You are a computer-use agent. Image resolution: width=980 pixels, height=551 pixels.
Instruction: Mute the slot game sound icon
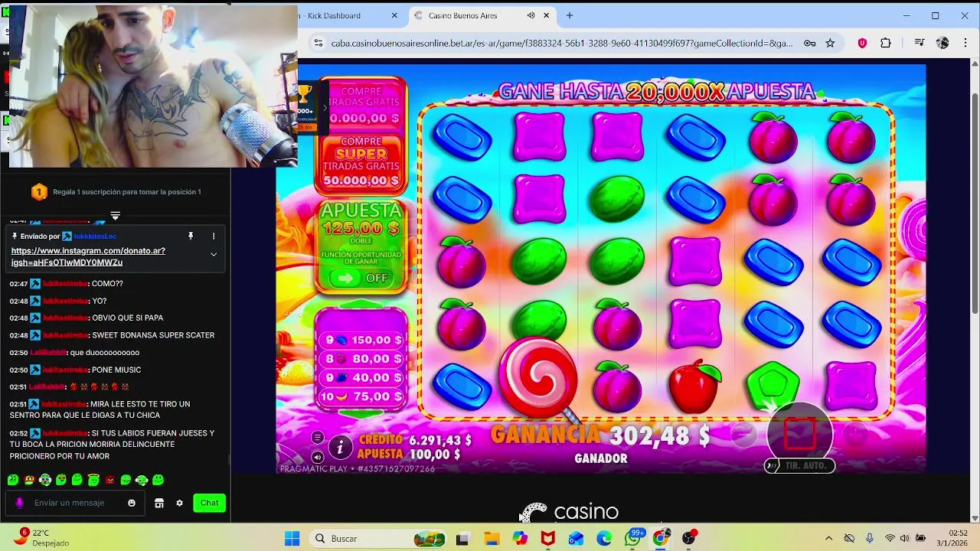point(317,457)
